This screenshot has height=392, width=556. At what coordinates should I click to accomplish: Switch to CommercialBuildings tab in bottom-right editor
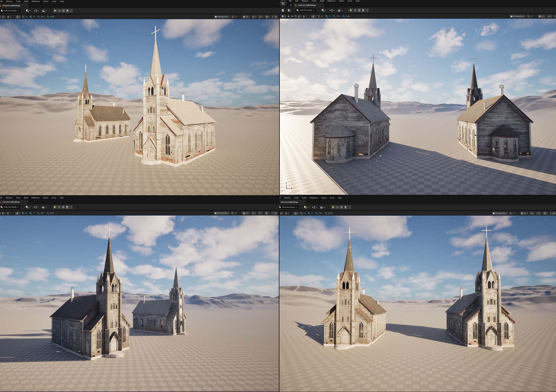click(x=289, y=202)
